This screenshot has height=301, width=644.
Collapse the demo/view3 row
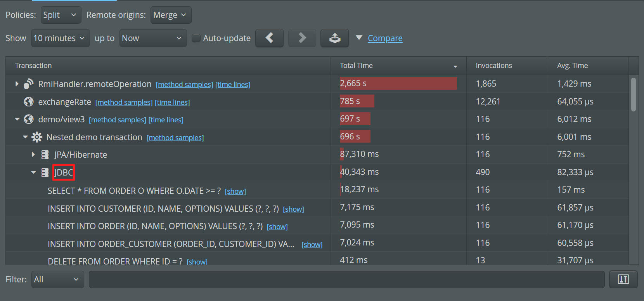pyautogui.click(x=17, y=119)
